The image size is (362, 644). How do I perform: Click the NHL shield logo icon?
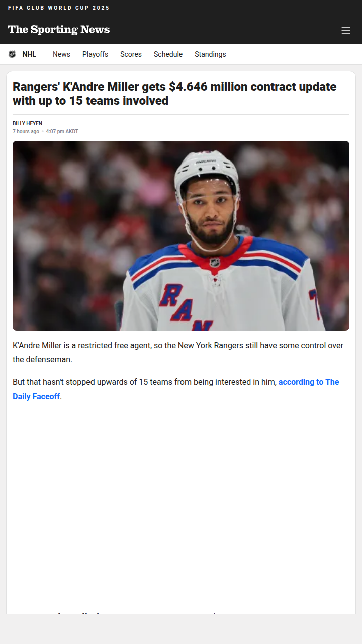12,54
